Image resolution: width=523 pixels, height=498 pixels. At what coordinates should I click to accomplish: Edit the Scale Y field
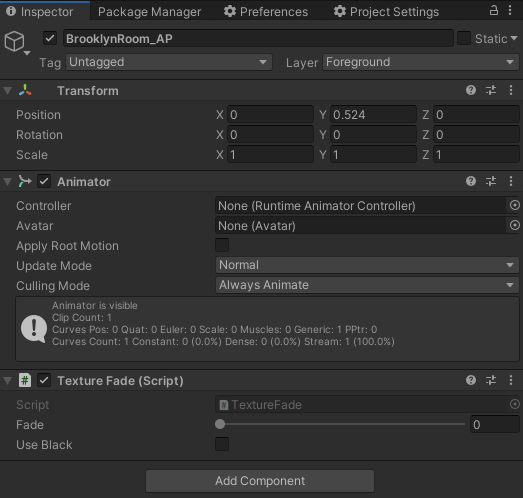click(374, 154)
